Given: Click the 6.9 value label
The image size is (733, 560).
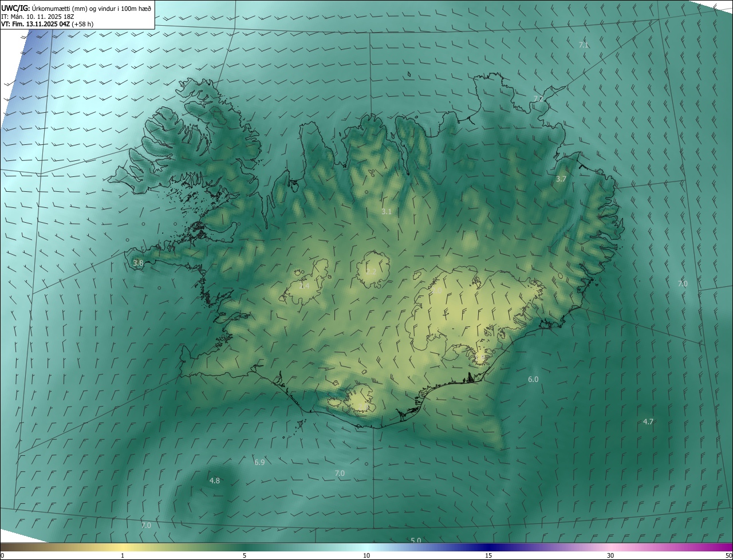Looking at the screenshot, I should coord(259,462).
